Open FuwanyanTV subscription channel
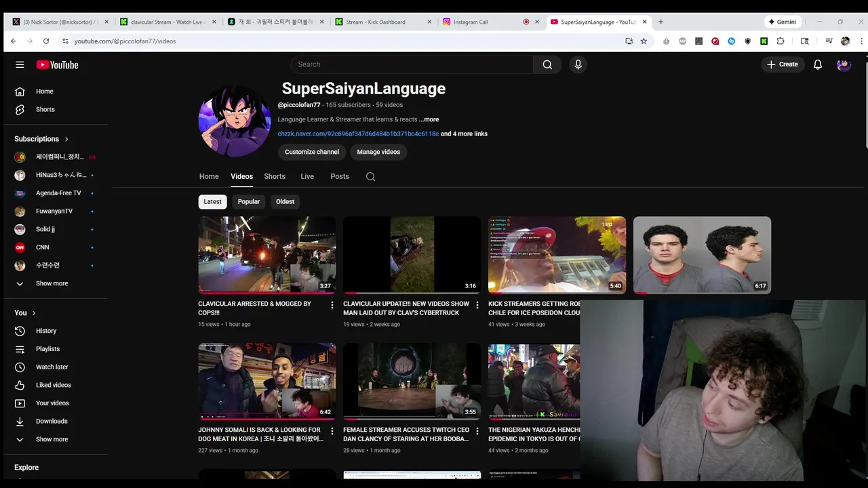This screenshot has height=488, width=868. [54, 211]
